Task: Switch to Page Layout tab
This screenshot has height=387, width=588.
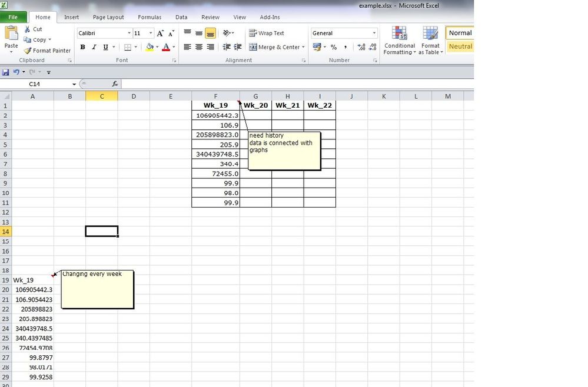Action: (x=108, y=17)
